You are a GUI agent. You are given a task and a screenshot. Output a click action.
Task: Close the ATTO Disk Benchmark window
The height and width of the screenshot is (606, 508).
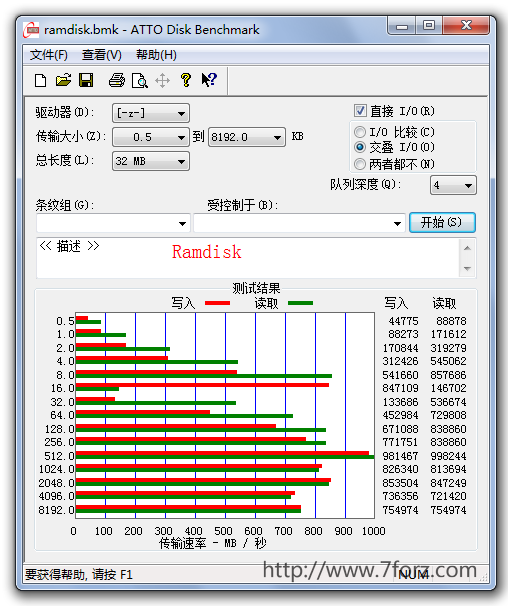point(466,26)
